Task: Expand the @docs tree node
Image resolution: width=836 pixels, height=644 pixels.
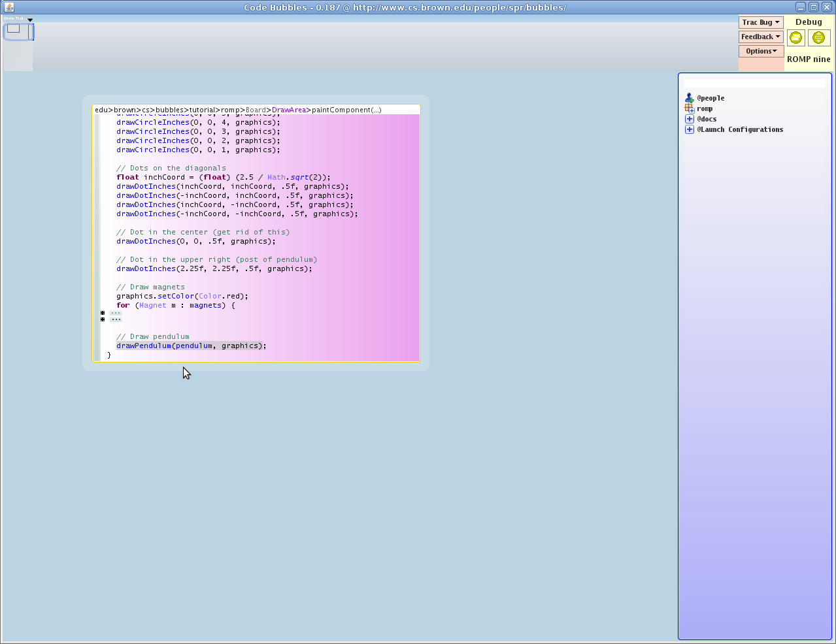Action: 689,119
